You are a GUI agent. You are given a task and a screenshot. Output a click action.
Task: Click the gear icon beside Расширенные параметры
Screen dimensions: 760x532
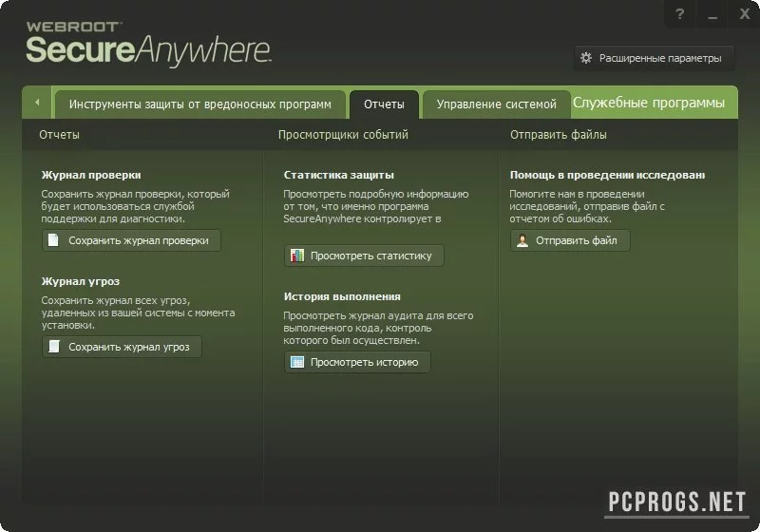(586, 58)
